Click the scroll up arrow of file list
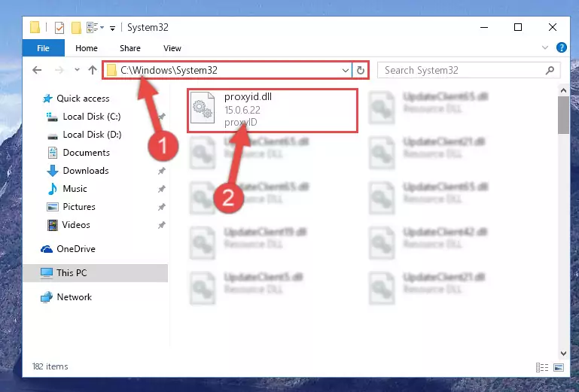 tap(563, 90)
